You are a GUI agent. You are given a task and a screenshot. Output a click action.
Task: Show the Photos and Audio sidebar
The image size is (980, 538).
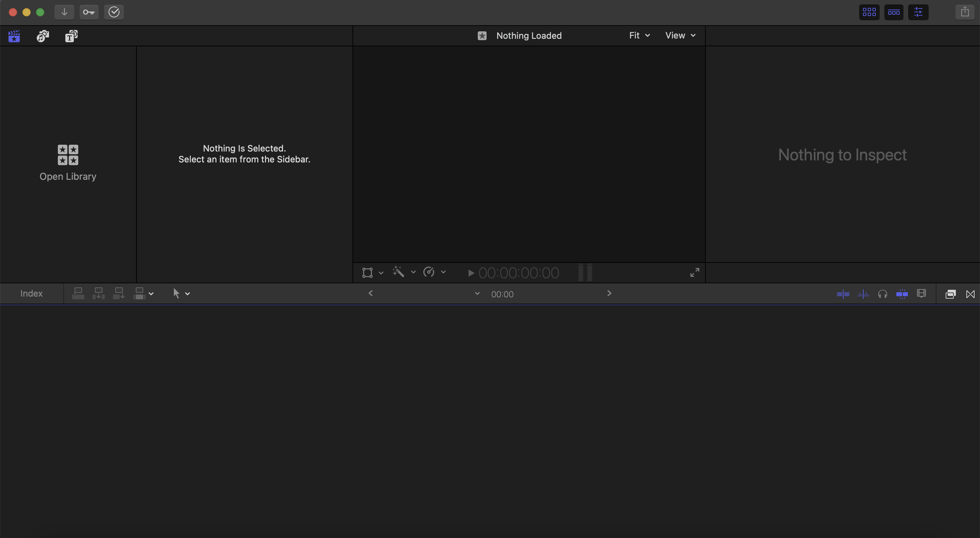point(43,36)
